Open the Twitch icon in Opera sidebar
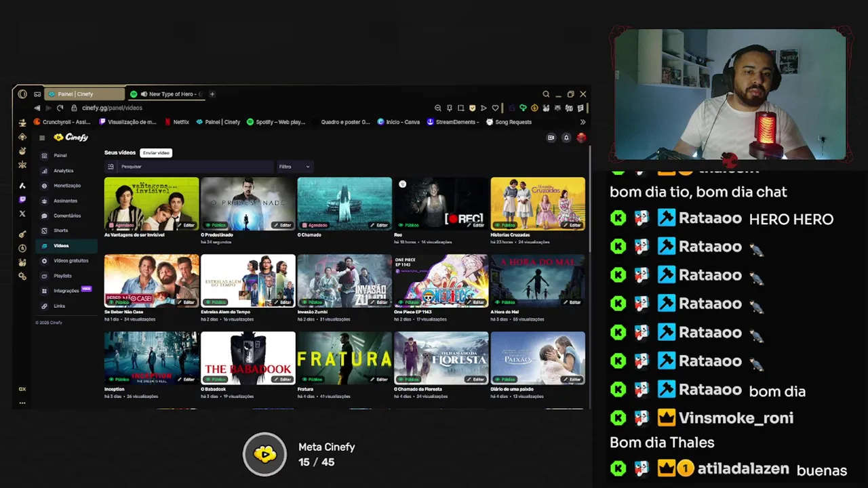This screenshot has height=488, width=868. [22, 199]
